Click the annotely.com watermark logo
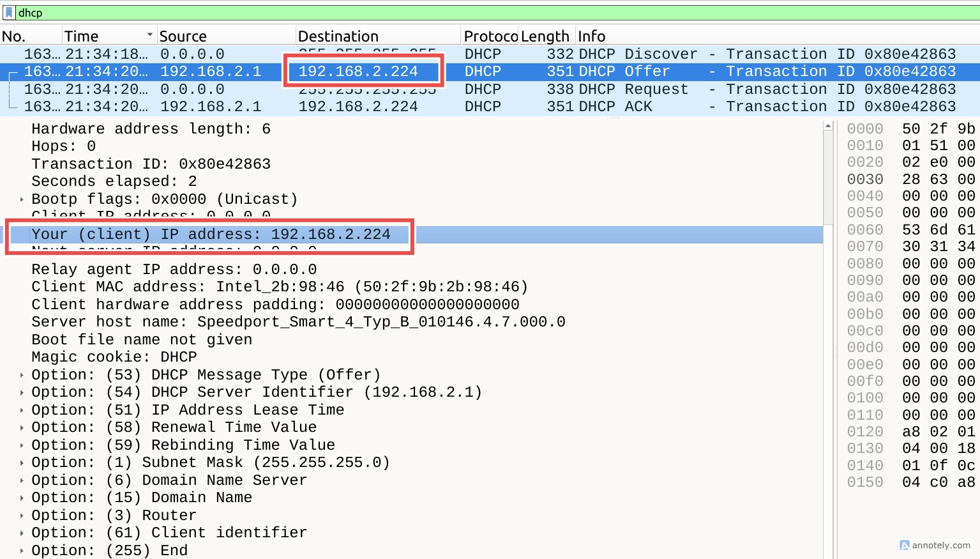 904,545
